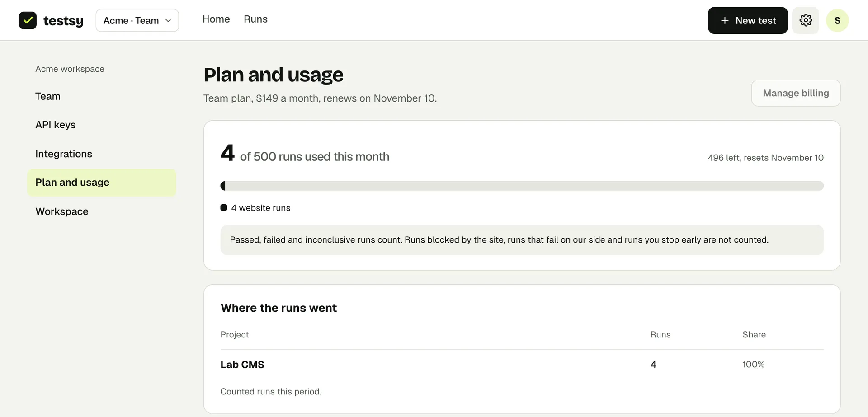Select Plan and usage sidebar item
The width and height of the screenshot is (868, 417).
pyautogui.click(x=102, y=183)
